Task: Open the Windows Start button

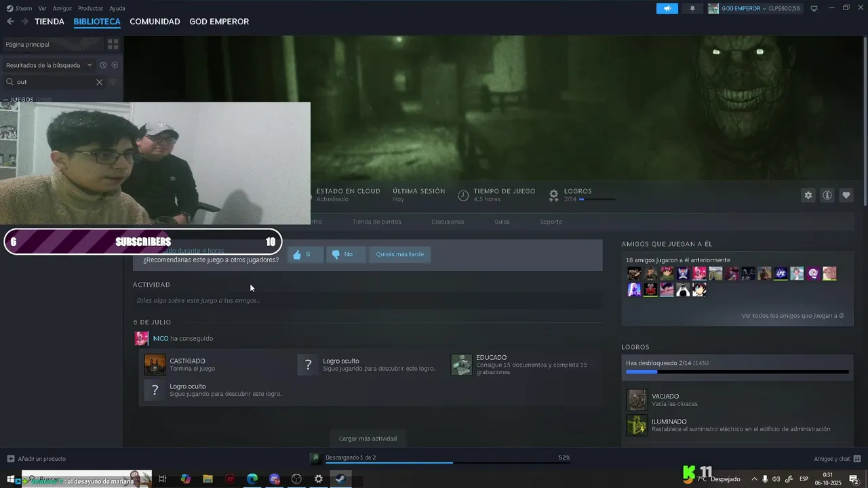Action: [10, 479]
